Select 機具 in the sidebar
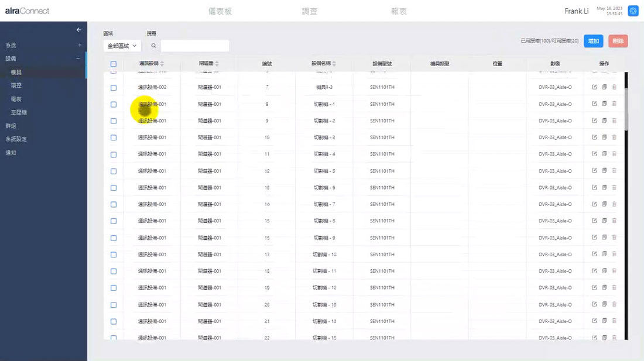 tap(16, 72)
